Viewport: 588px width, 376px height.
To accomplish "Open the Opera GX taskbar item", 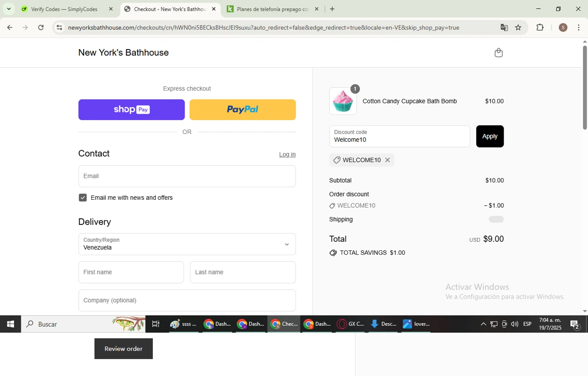I will point(351,324).
